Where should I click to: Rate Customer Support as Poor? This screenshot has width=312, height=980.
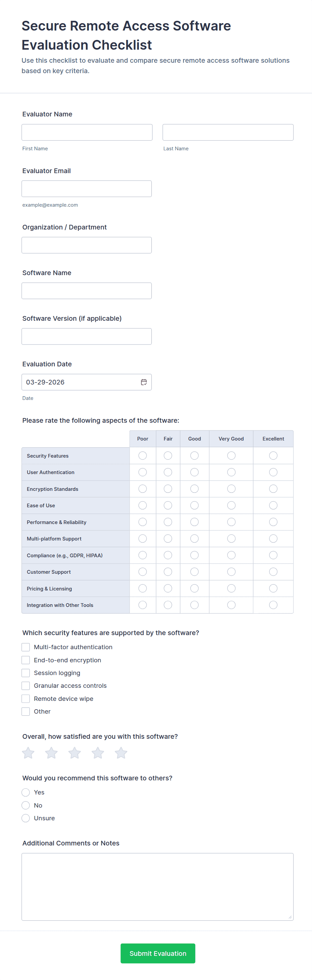coord(143,572)
